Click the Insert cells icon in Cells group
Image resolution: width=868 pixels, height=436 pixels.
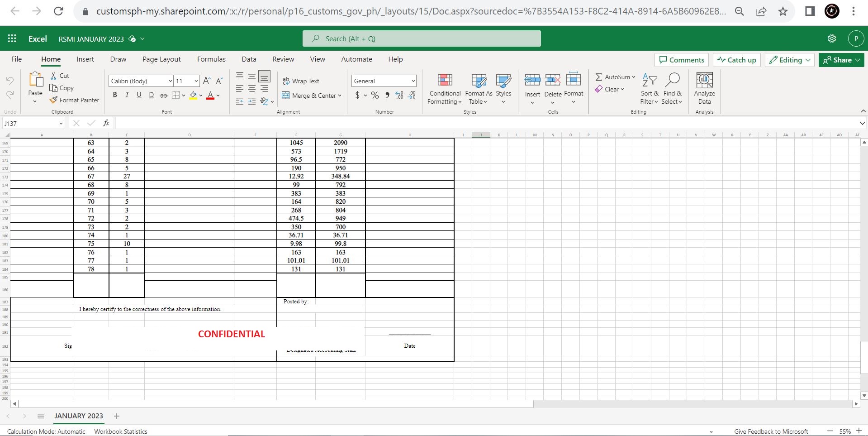pos(532,80)
